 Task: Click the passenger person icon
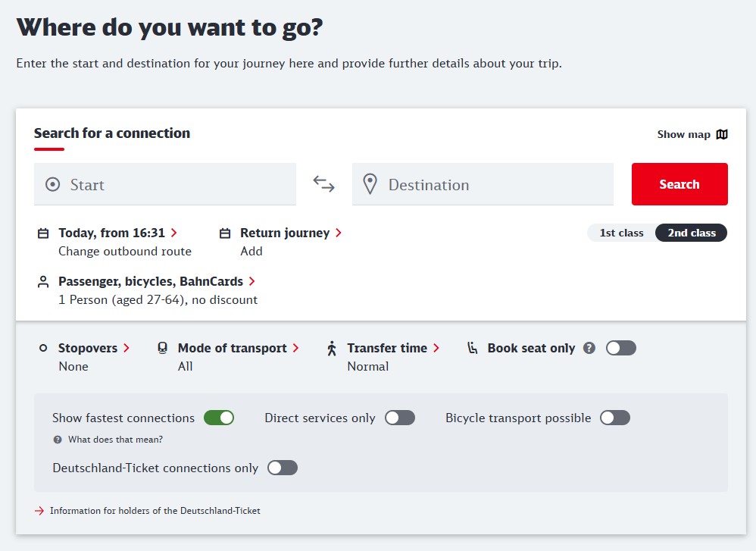(x=43, y=282)
